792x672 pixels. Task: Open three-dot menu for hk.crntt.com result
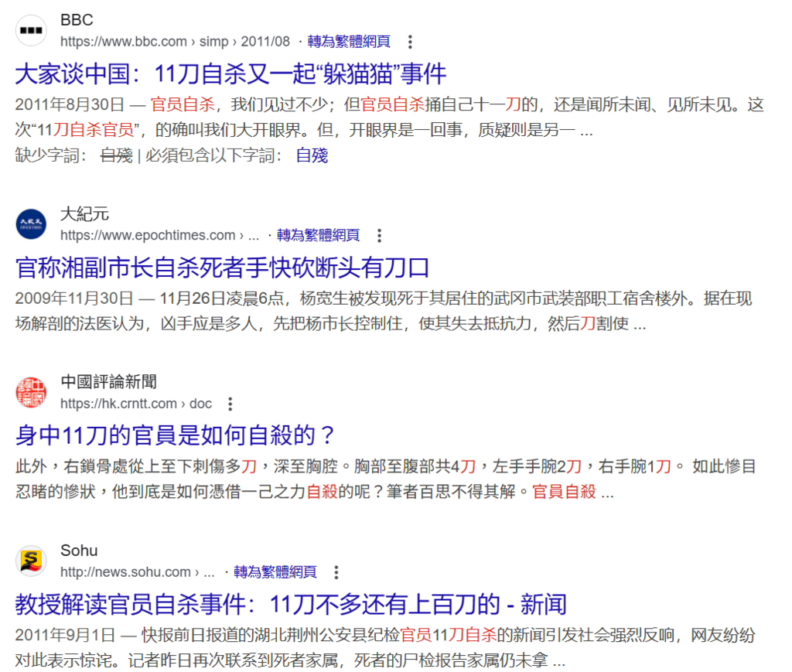tap(230, 404)
